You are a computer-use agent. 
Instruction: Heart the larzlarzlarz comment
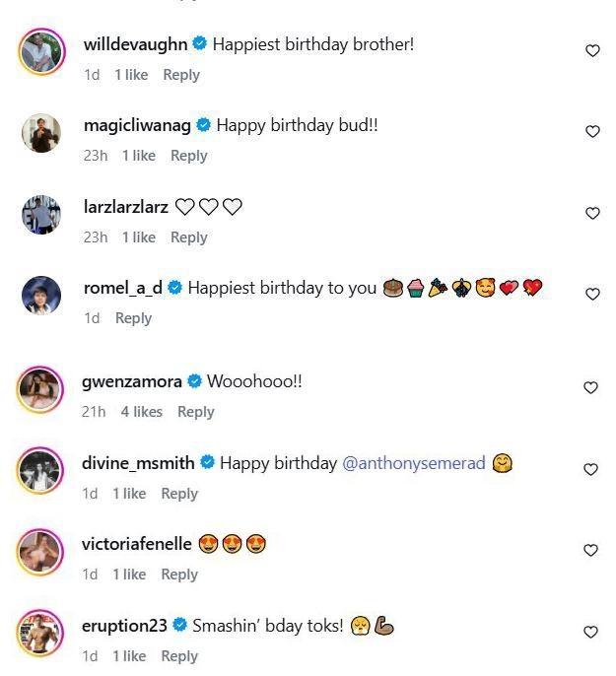tap(592, 213)
